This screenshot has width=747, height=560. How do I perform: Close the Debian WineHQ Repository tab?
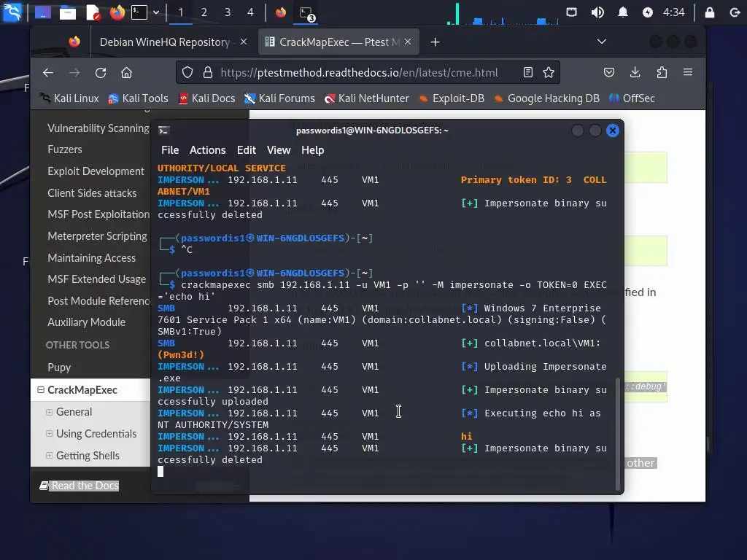pos(244,42)
